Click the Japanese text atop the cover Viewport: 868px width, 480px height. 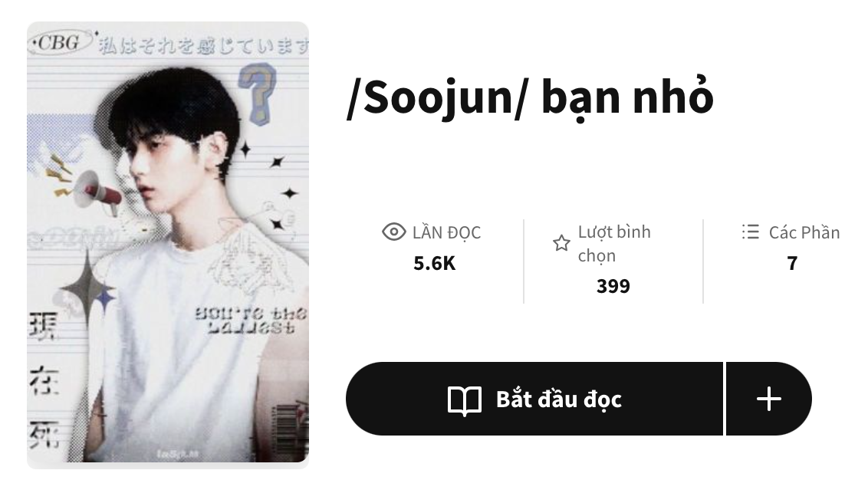pyautogui.click(x=204, y=47)
